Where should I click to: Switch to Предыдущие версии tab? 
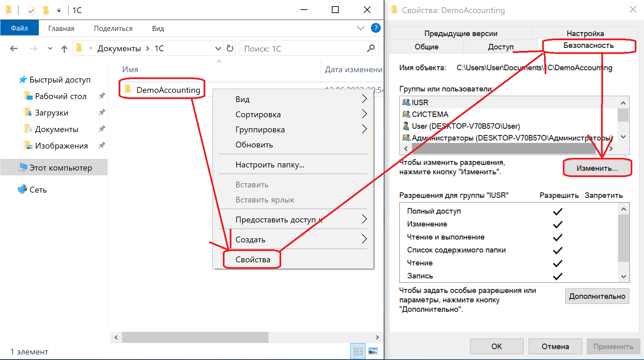pyautogui.click(x=461, y=33)
